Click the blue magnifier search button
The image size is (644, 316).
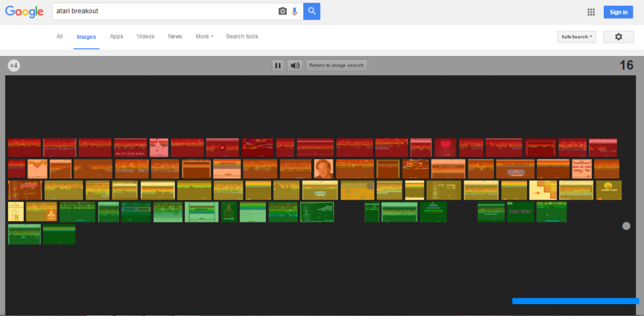point(312,11)
